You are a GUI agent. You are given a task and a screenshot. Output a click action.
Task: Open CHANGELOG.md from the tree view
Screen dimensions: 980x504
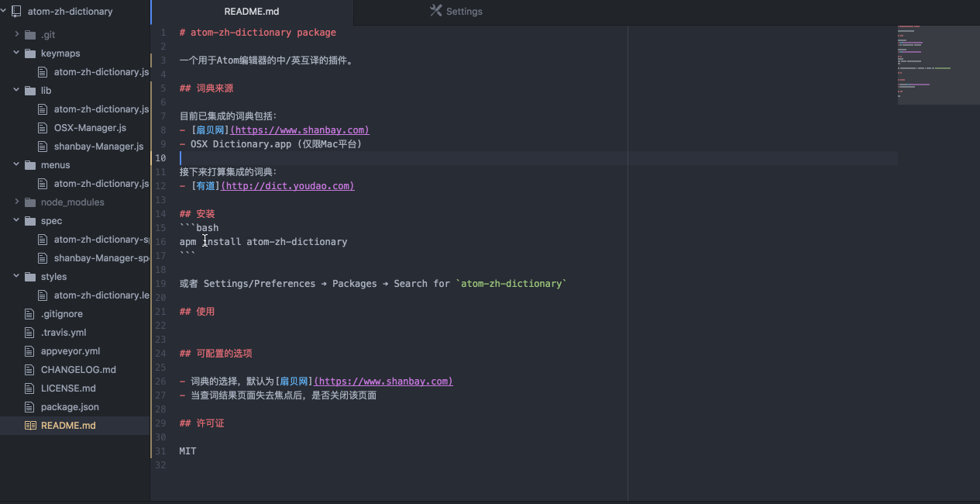tap(78, 370)
